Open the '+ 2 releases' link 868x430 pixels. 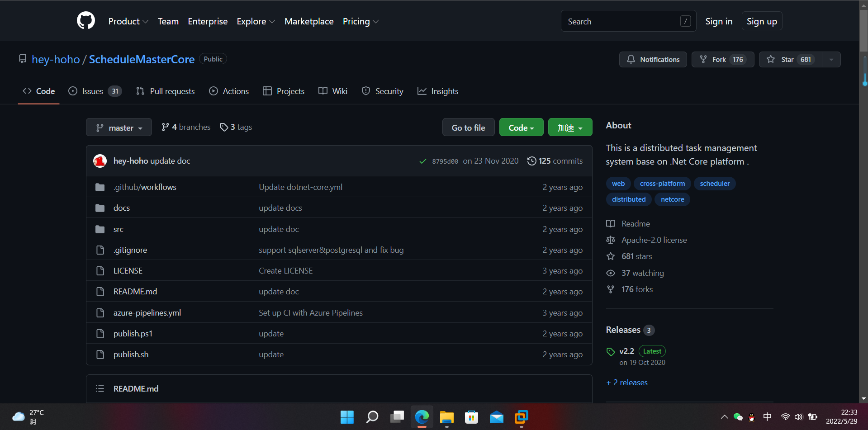(x=627, y=383)
